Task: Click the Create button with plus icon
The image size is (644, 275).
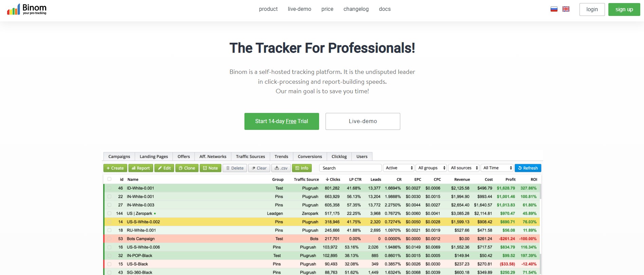Action: point(115,168)
